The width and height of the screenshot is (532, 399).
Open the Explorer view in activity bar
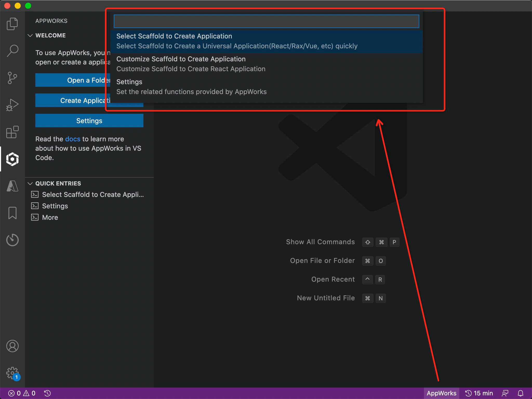tap(12, 24)
